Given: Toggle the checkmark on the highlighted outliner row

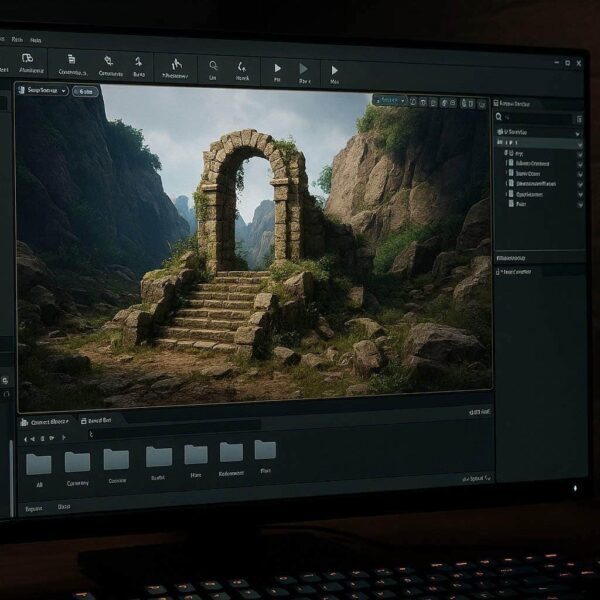Looking at the screenshot, I should [x=579, y=145].
